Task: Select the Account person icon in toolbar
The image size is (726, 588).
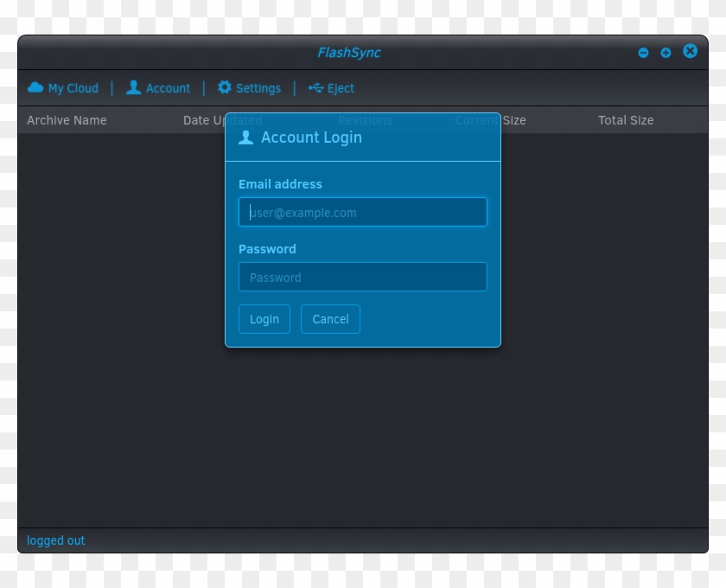Action: 134,87
